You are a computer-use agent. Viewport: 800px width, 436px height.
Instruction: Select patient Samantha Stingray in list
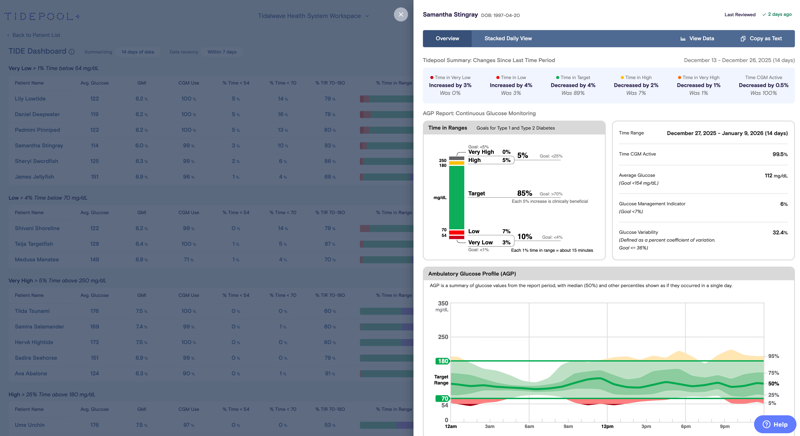pos(39,146)
